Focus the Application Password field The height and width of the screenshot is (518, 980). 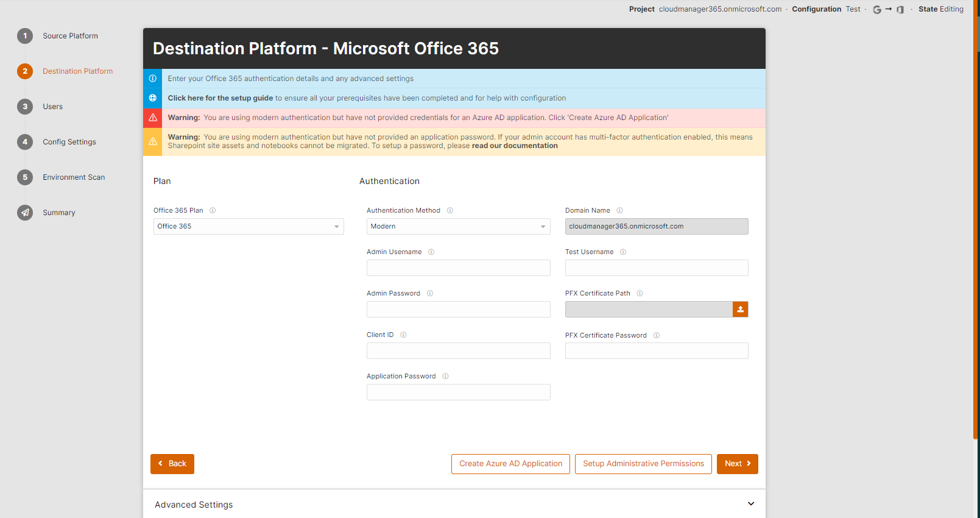click(459, 392)
